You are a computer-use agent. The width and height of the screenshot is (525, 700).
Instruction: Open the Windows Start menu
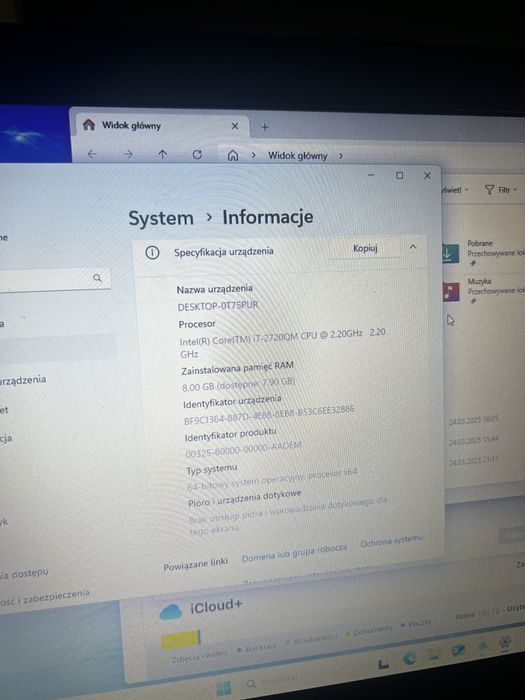click(224, 688)
